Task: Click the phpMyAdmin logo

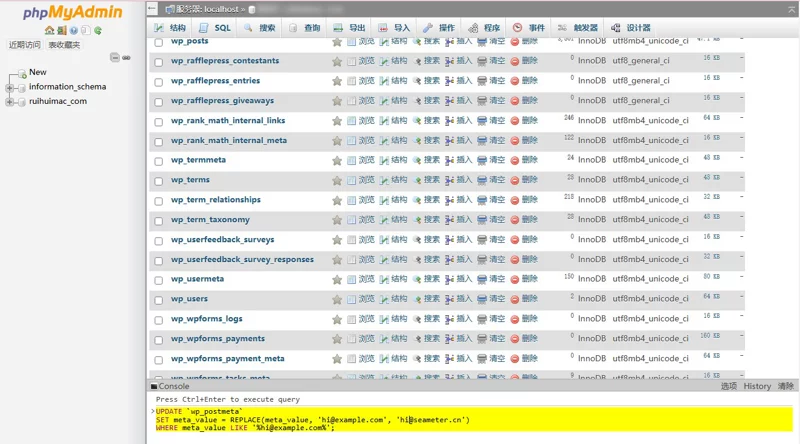Action: point(72,12)
